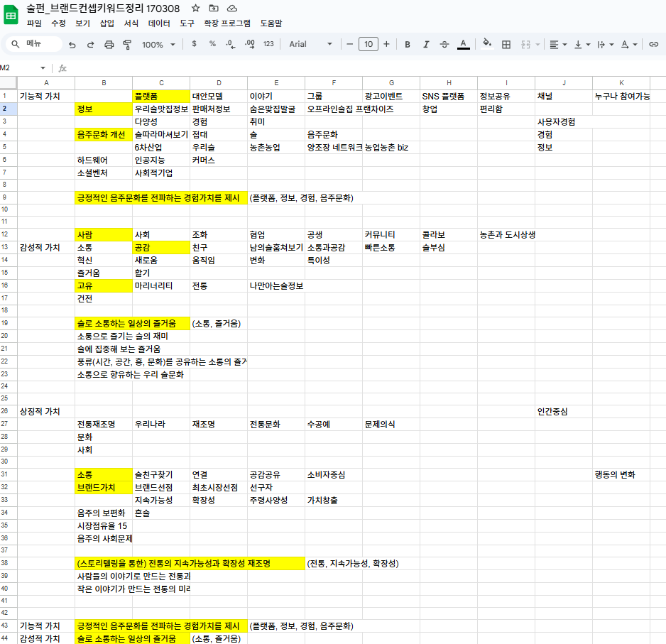Open the 삽입 menu

tap(107, 23)
